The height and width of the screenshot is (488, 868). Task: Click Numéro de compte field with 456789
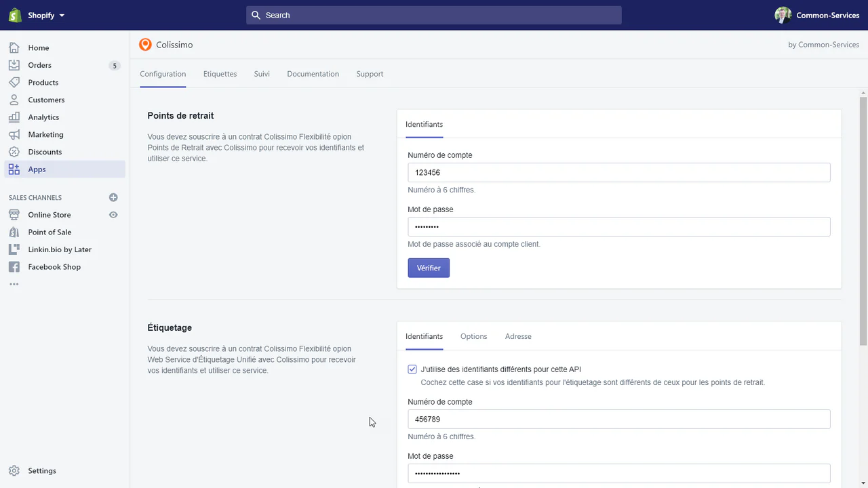[619, 419]
